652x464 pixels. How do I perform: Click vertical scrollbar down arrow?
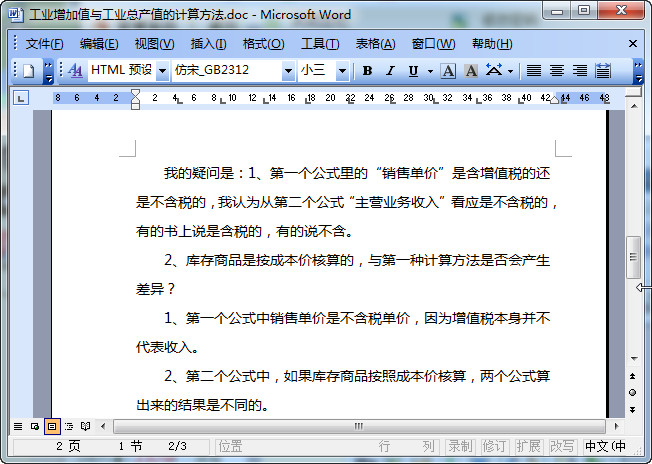coord(634,358)
